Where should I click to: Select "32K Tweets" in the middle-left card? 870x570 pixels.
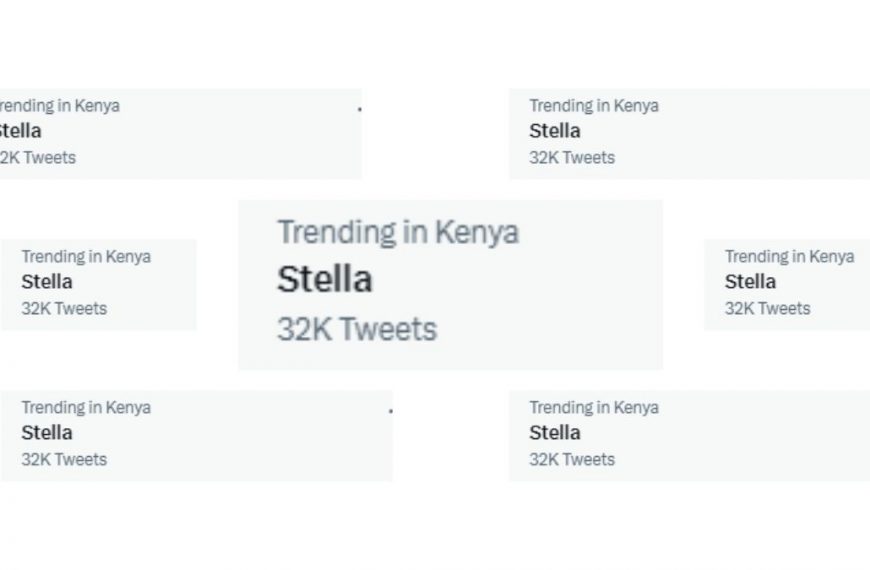(64, 308)
